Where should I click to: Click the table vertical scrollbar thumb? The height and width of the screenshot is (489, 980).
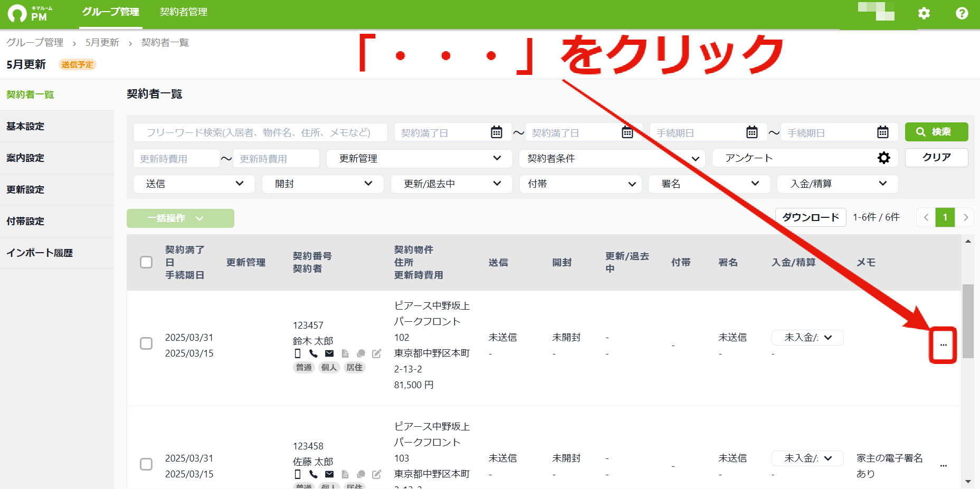point(968,321)
